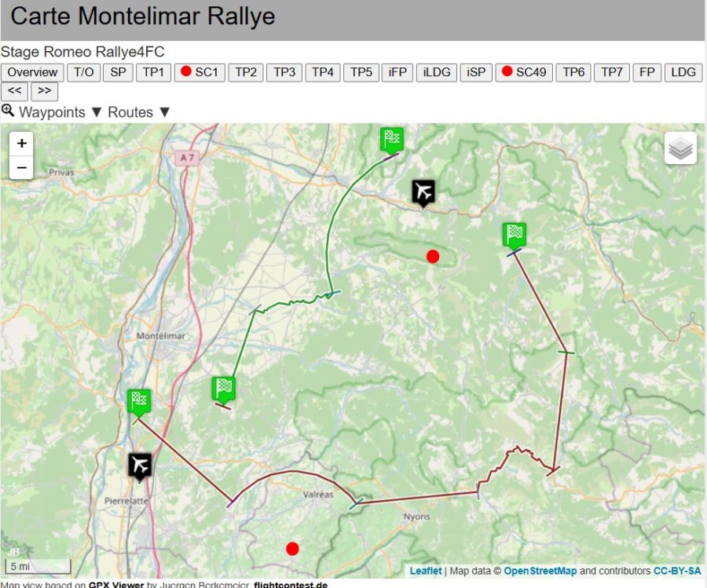707x588 pixels.
Task: Expand the Routes dropdown list
Action: (139, 112)
